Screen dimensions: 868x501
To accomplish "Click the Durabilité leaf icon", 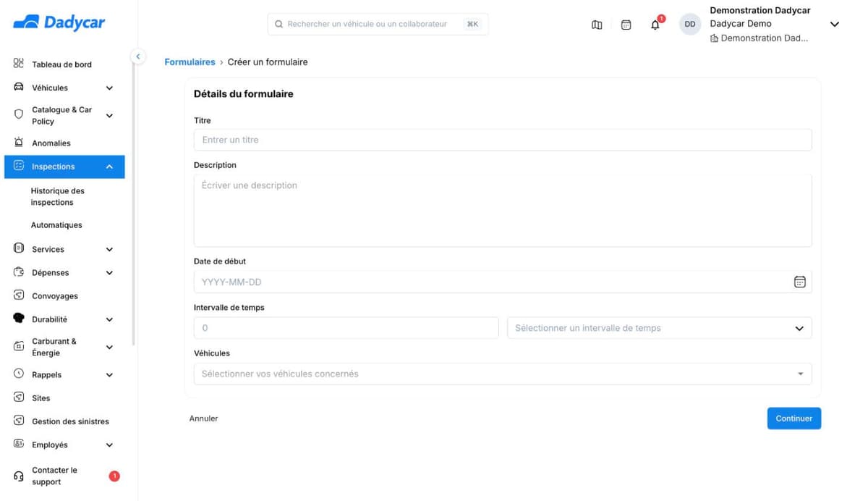I will (19, 319).
